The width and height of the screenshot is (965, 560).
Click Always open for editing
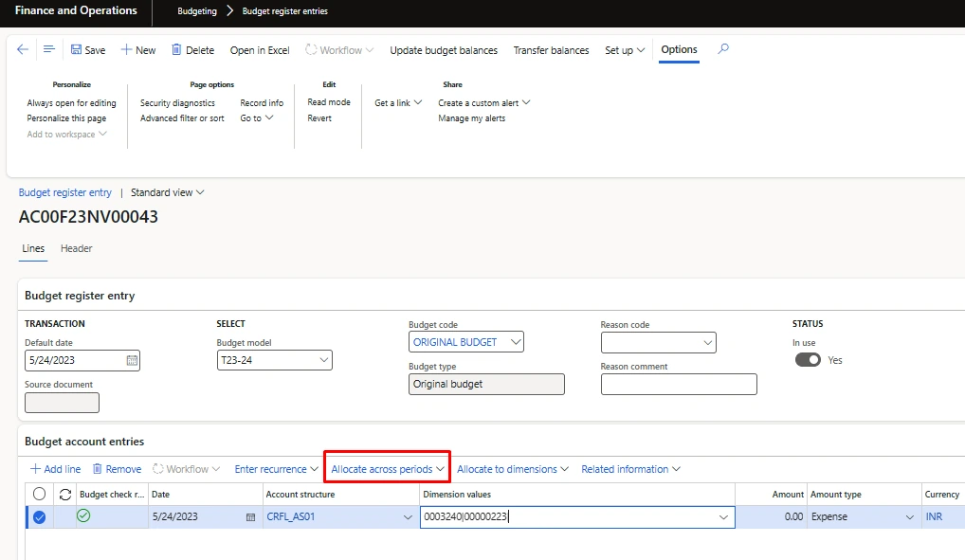tap(71, 102)
